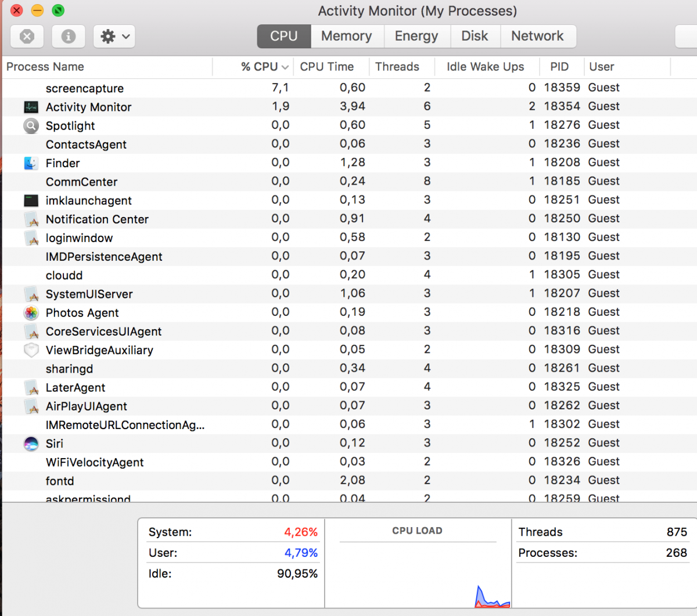Select the Spotlight magnifier icon
Screen dimensions: 697x616
coord(31,125)
